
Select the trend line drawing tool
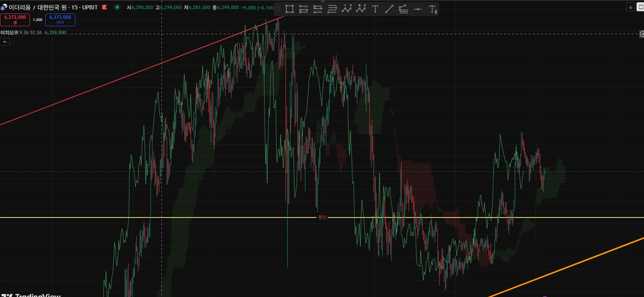click(x=389, y=9)
